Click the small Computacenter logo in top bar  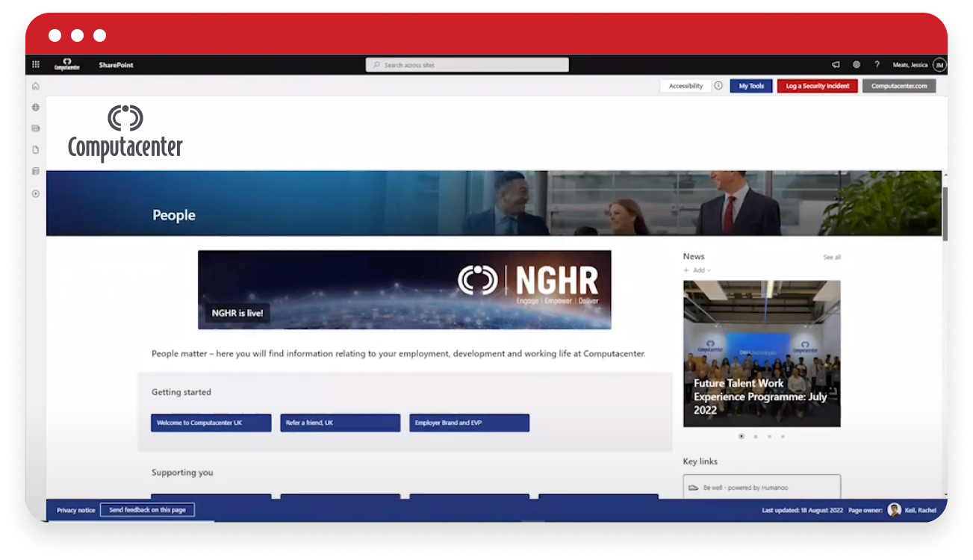click(67, 65)
